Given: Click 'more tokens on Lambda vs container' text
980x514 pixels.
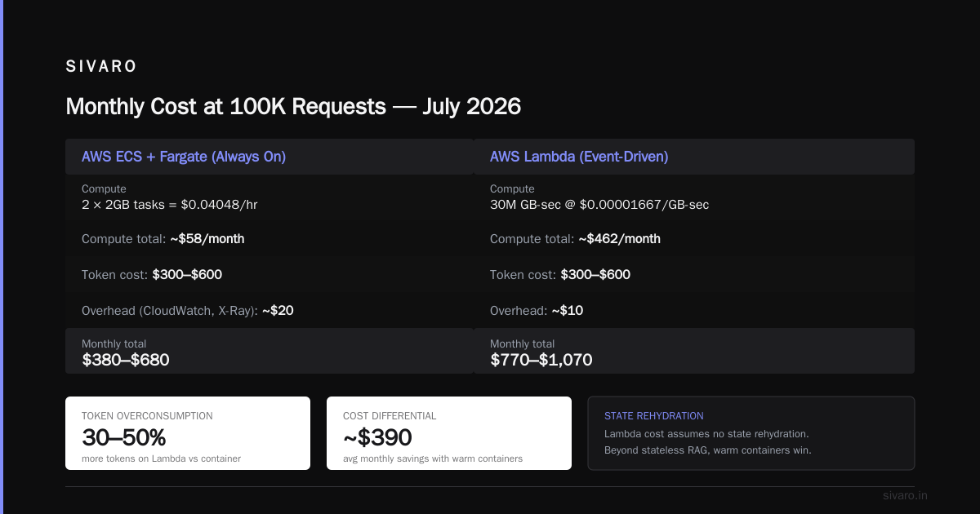Looking at the screenshot, I should [162, 459].
